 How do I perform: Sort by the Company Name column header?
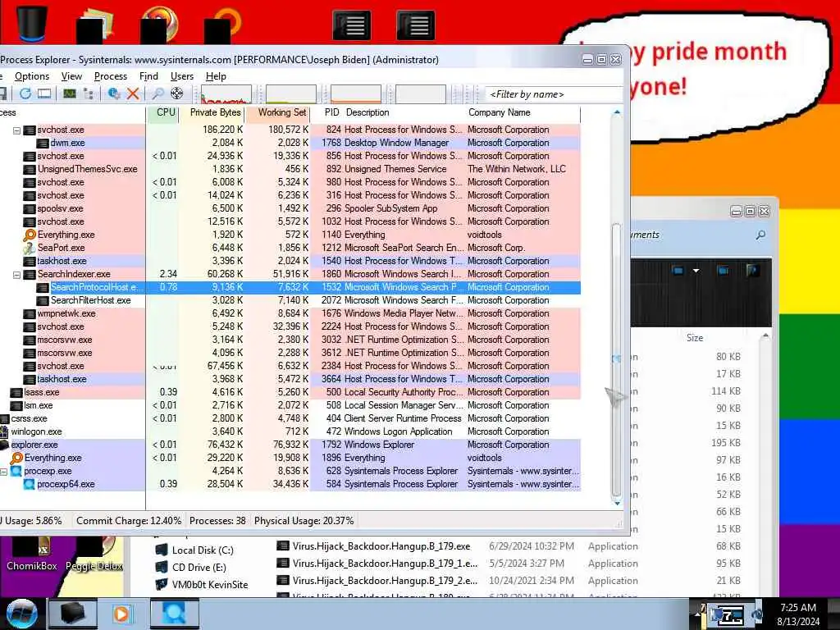coord(500,112)
